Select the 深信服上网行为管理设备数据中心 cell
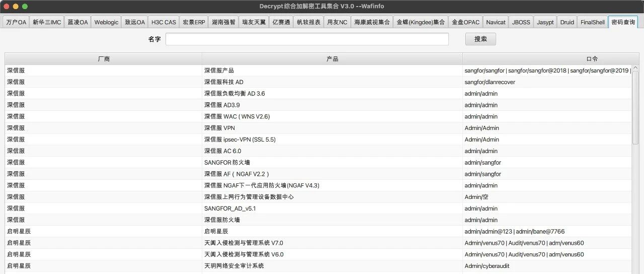 pyautogui.click(x=333, y=197)
